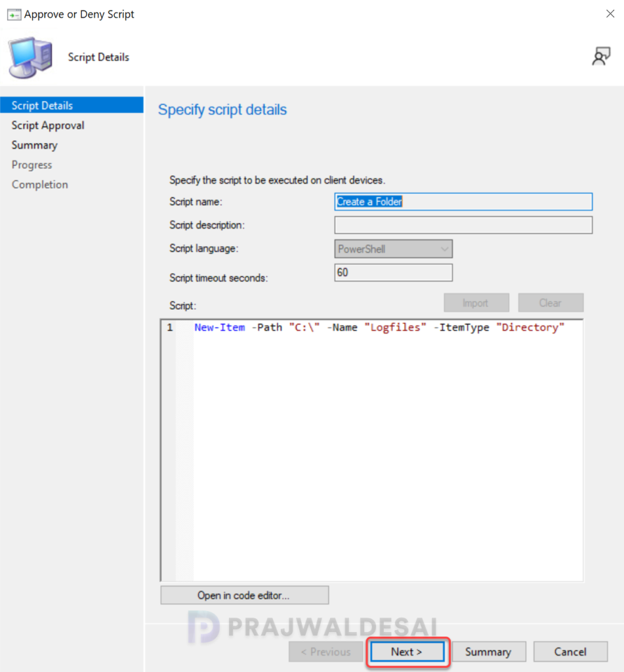Click the greyed Clear button
Screen dimensions: 624x672
click(551, 303)
